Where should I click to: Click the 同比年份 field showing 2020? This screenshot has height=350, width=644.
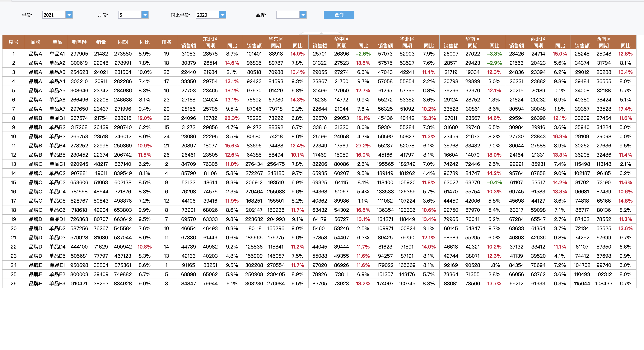pyautogui.click(x=207, y=15)
